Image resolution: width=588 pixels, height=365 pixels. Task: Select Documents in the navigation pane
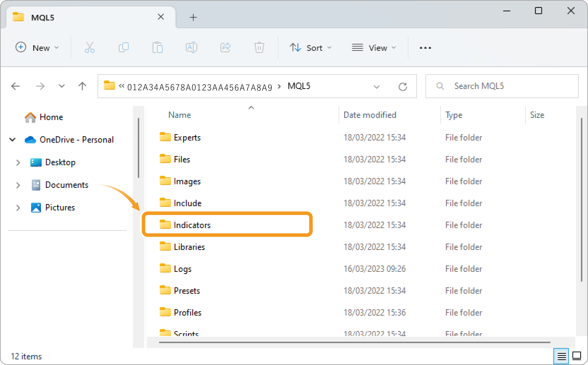click(59, 185)
